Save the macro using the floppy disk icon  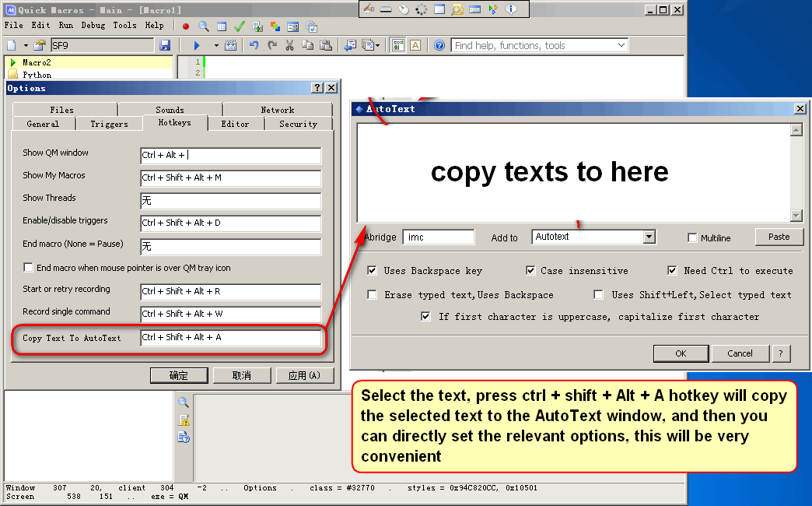[x=165, y=46]
